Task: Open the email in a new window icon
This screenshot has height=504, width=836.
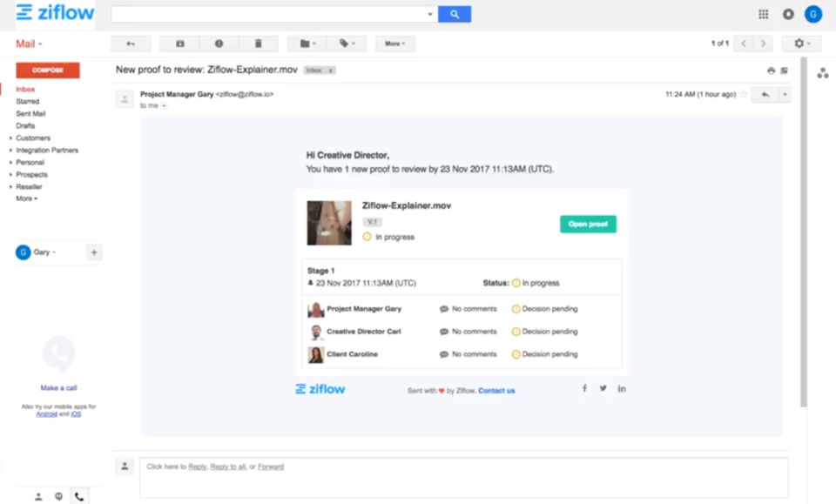Action: pyautogui.click(x=785, y=71)
